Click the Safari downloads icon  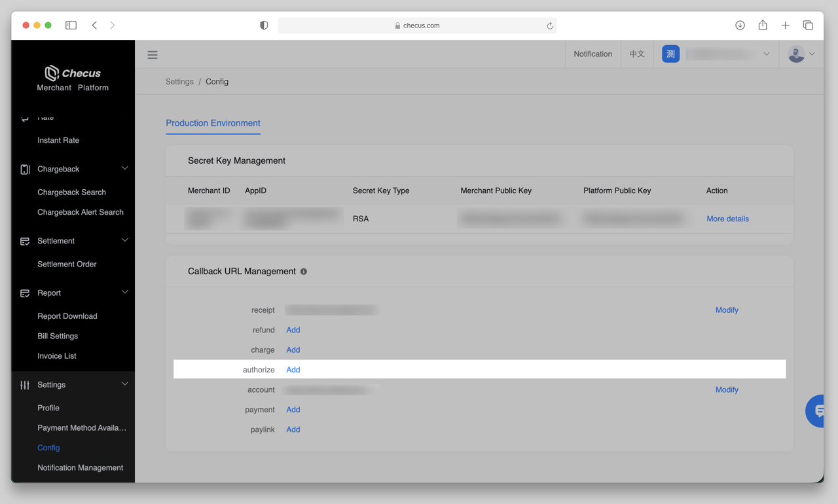[x=740, y=26]
